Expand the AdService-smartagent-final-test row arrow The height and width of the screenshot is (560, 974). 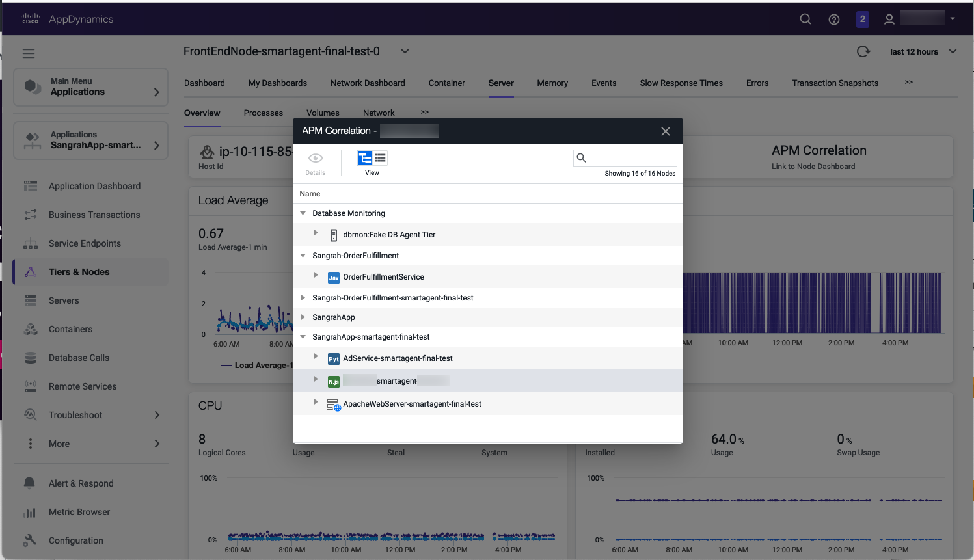pyautogui.click(x=316, y=356)
